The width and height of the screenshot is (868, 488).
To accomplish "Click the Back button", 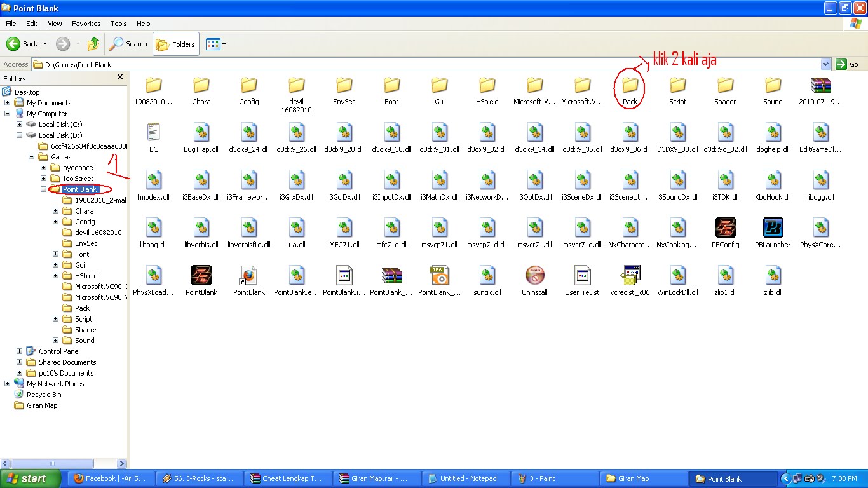I will [x=23, y=44].
